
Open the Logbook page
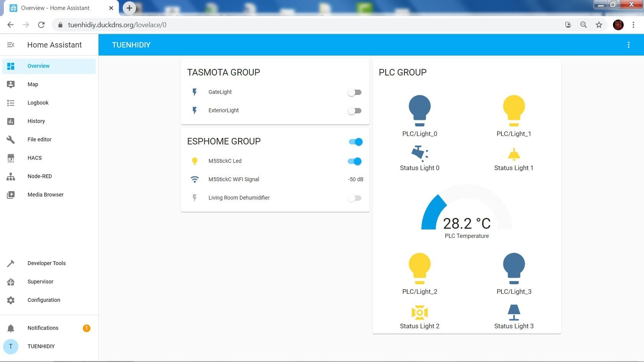coord(49,103)
